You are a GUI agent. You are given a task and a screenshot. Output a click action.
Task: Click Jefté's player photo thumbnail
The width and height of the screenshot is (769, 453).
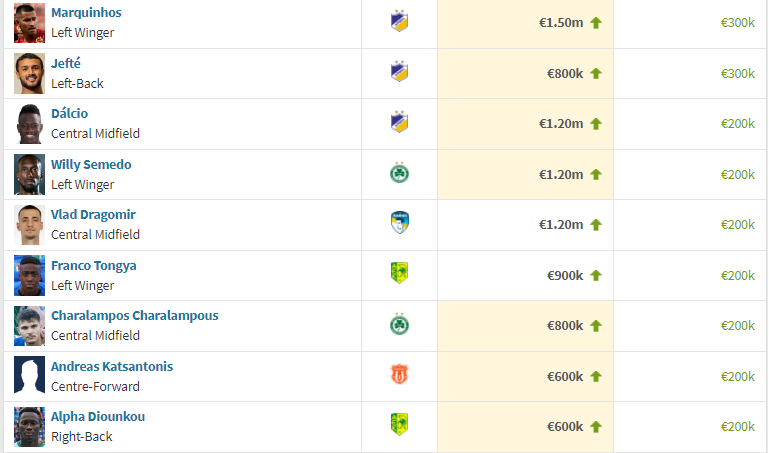pos(29,74)
